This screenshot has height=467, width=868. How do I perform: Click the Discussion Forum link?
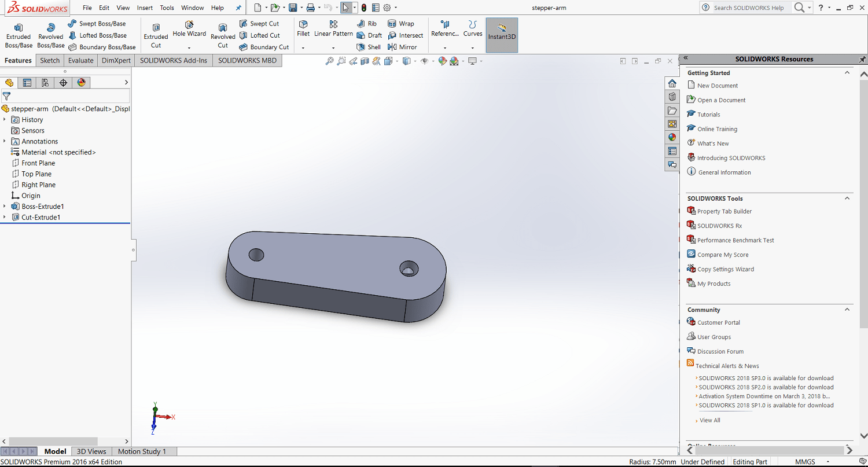(720, 351)
